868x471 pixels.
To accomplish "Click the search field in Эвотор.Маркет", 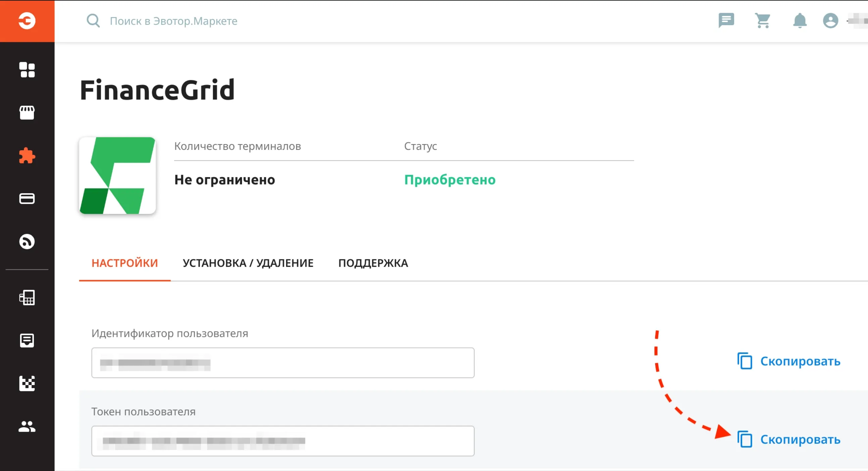I will tap(174, 21).
